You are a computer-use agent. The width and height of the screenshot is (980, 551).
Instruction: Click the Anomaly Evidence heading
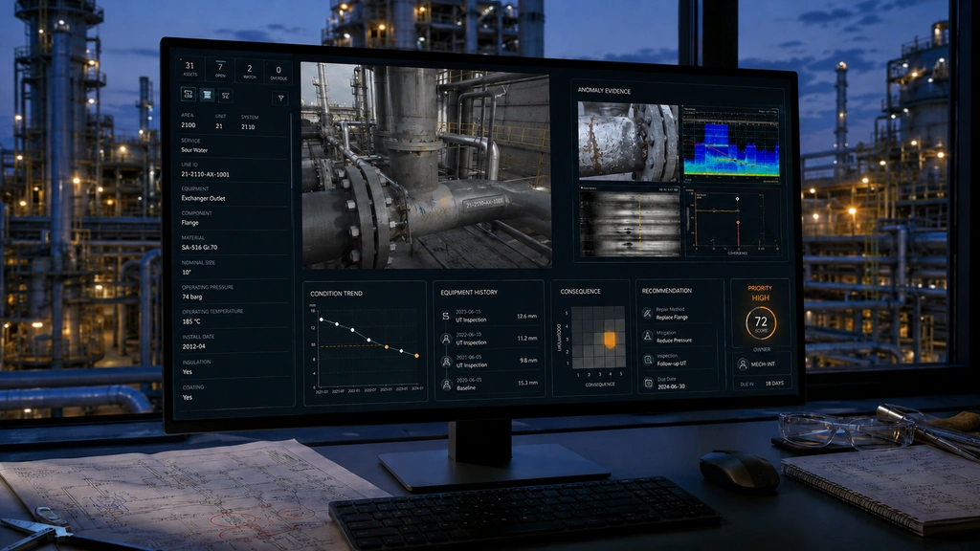[604, 91]
